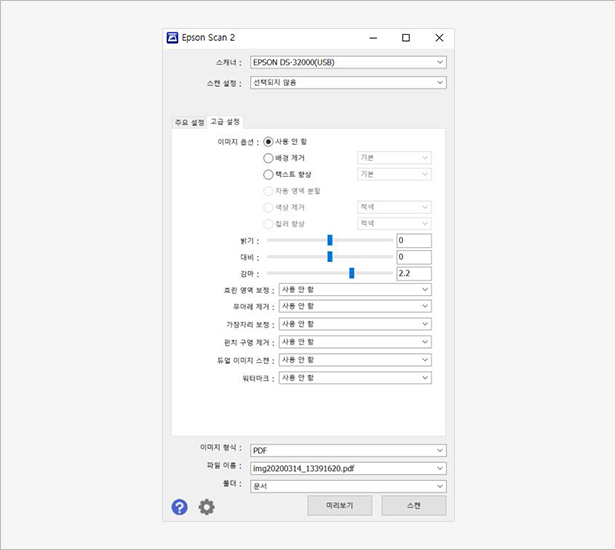Expand the 펀치 구멍 제거 dropdown
The image size is (615, 550).
355,342
